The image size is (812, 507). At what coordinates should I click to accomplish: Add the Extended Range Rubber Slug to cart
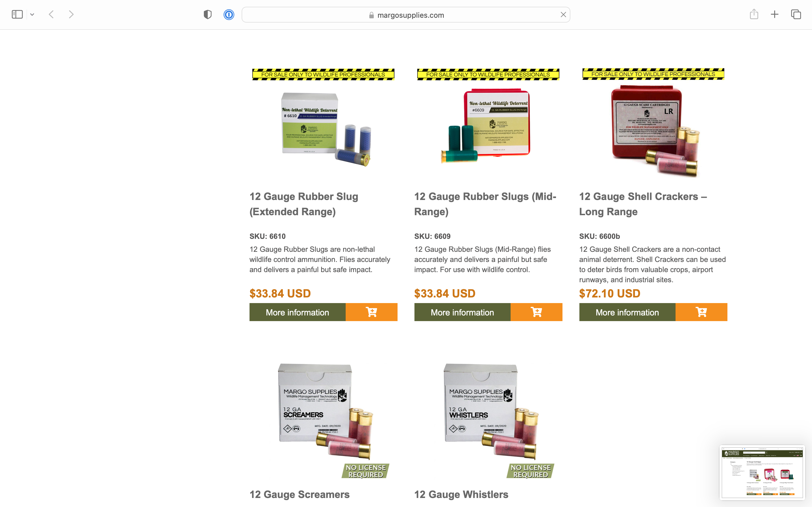pos(371,312)
